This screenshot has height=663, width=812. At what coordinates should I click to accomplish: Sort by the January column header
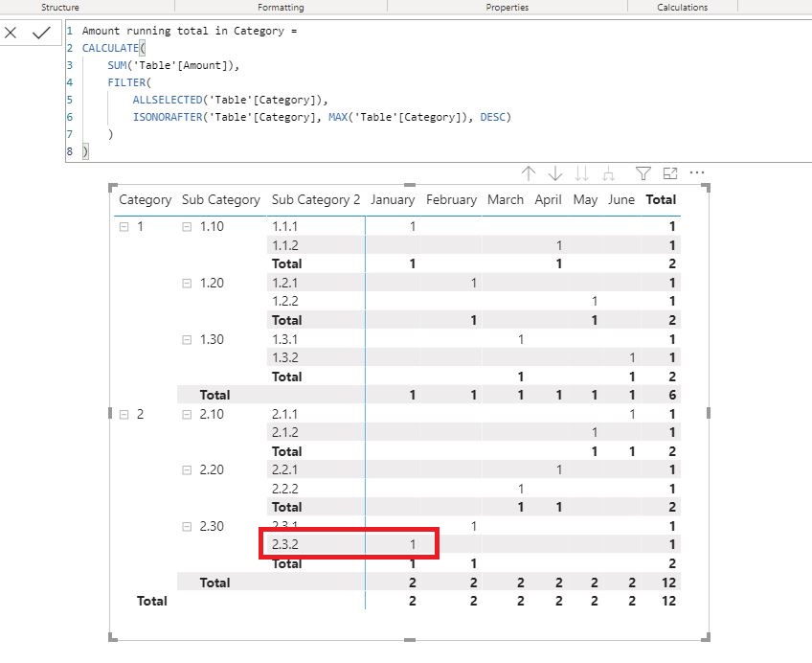coord(393,200)
